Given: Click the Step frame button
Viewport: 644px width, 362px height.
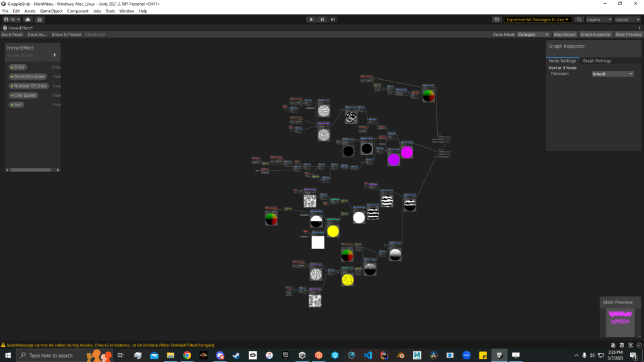Looking at the screenshot, I should [x=333, y=19].
